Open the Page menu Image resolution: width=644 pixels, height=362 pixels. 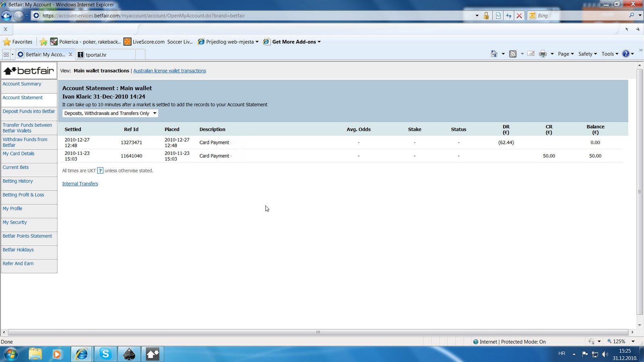point(566,54)
